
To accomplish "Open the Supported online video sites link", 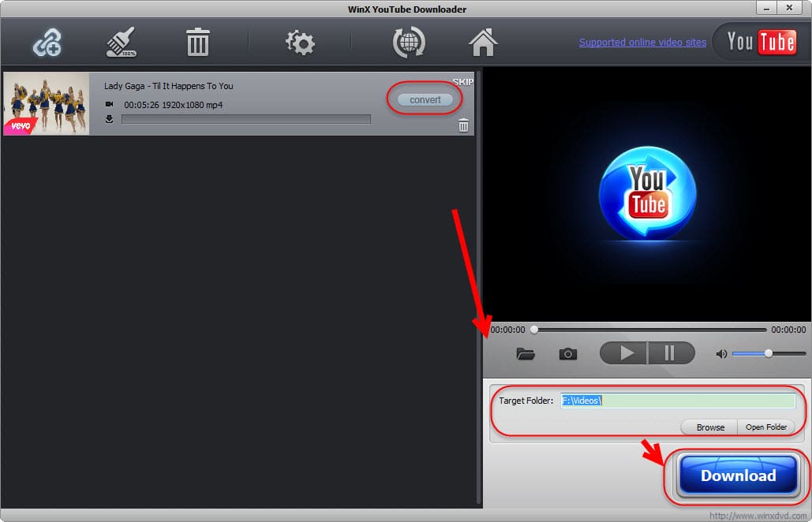I will pos(642,43).
